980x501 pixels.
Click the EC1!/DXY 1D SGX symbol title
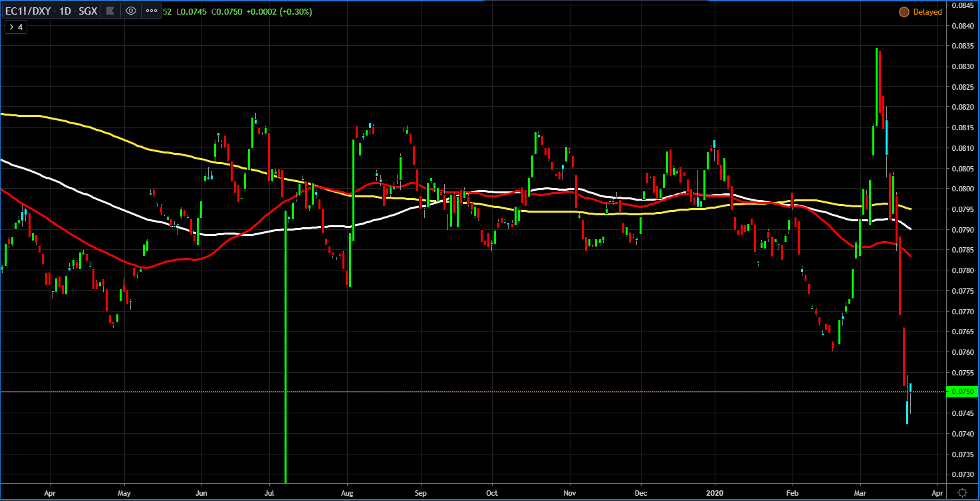tap(53, 11)
